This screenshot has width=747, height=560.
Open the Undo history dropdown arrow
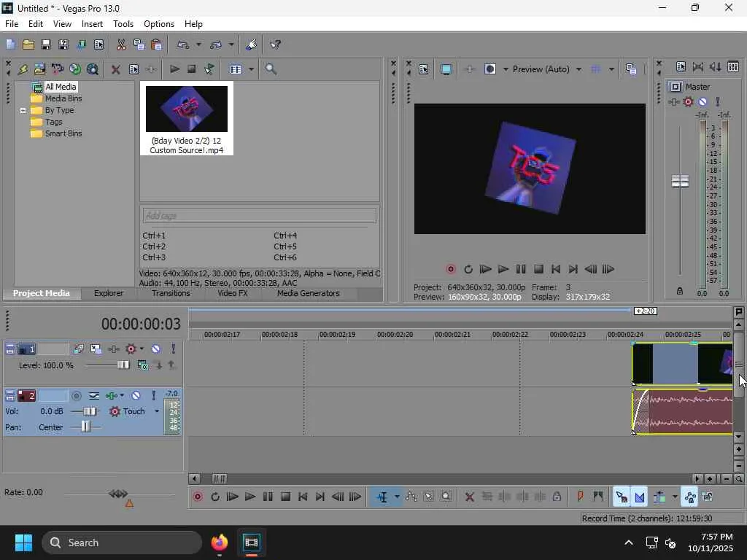tap(198, 44)
